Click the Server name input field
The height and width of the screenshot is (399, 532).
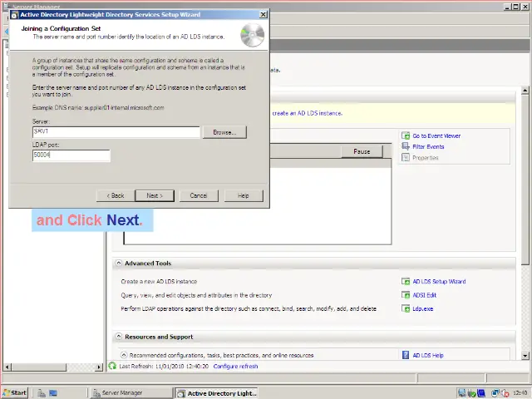point(116,132)
